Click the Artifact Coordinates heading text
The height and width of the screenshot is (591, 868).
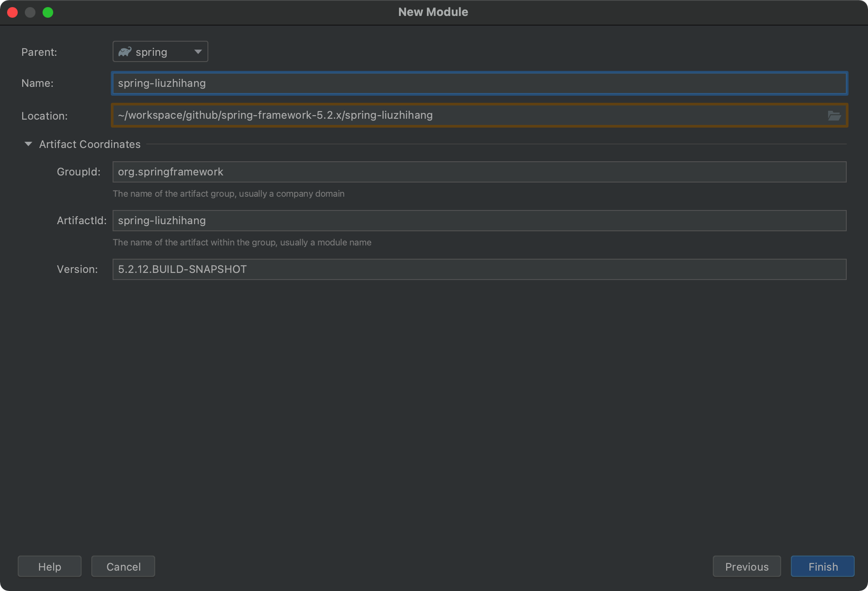[90, 144]
